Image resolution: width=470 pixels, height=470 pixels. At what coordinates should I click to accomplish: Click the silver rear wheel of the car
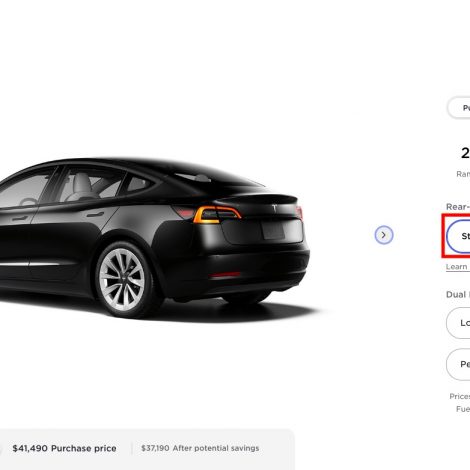click(122, 279)
